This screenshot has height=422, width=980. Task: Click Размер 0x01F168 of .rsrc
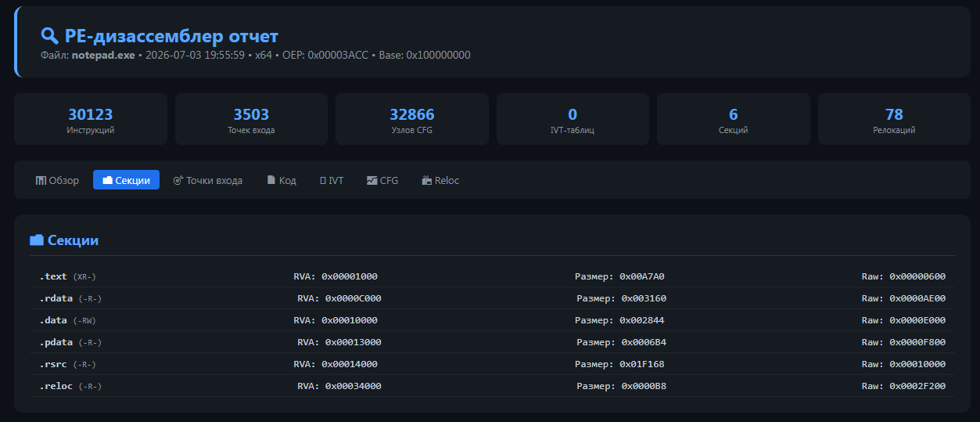619,364
